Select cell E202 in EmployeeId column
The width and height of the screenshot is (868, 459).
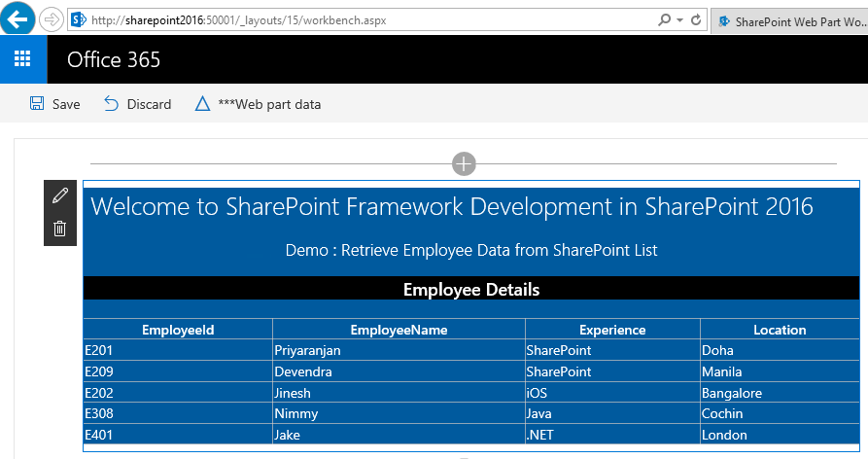pos(178,393)
